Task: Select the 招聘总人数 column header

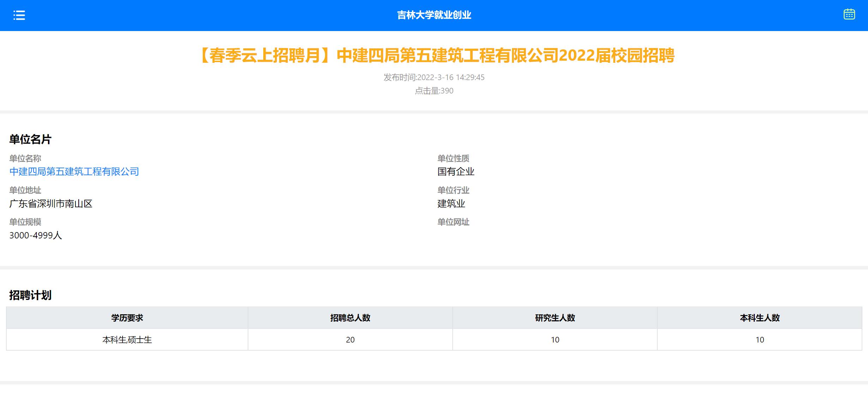Action: click(350, 318)
